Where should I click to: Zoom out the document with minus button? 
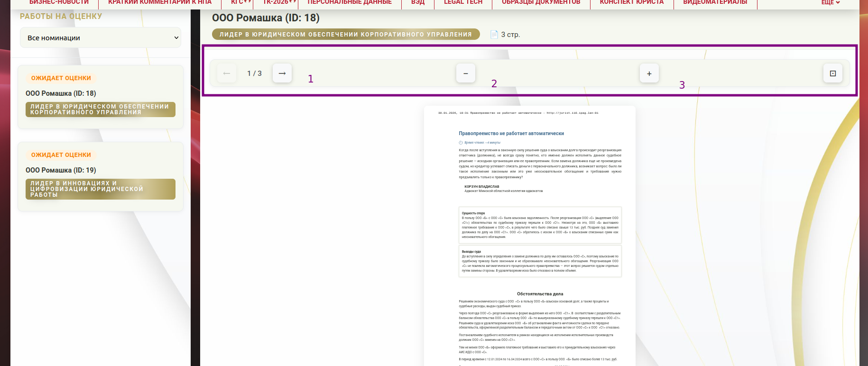click(465, 73)
